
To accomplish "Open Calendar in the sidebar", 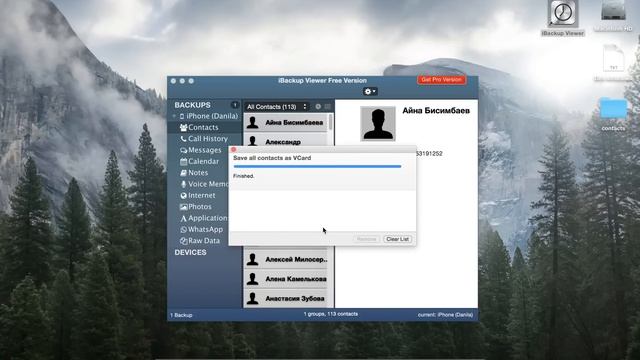I will (x=199, y=162).
